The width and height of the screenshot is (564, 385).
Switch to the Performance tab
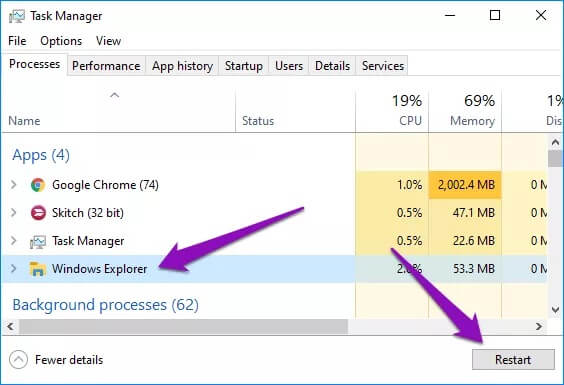coord(106,66)
